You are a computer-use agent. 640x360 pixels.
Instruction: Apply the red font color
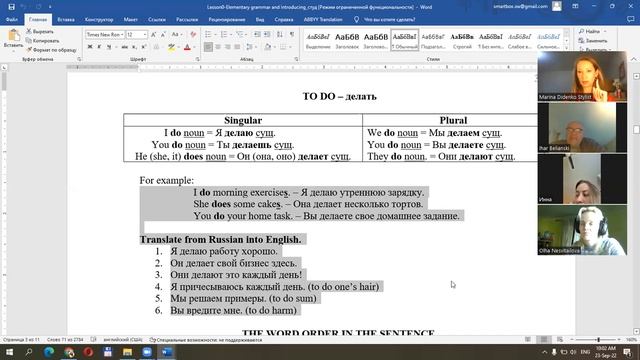click(x=187, y=47)
